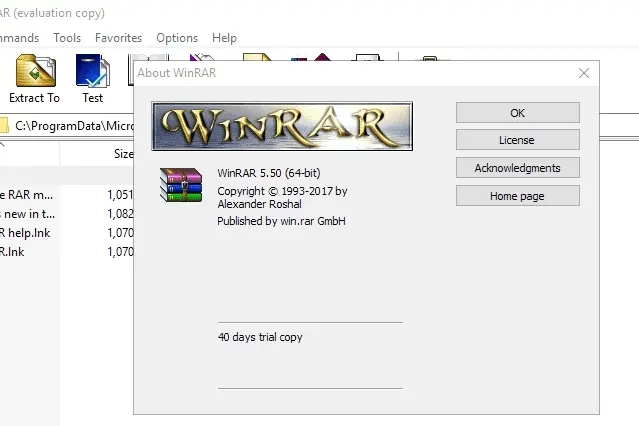Image resolution: width=639 pixels, height=426 pixels.
Task: Confirm the dialog with the OK button
Action: coord(518,113)
